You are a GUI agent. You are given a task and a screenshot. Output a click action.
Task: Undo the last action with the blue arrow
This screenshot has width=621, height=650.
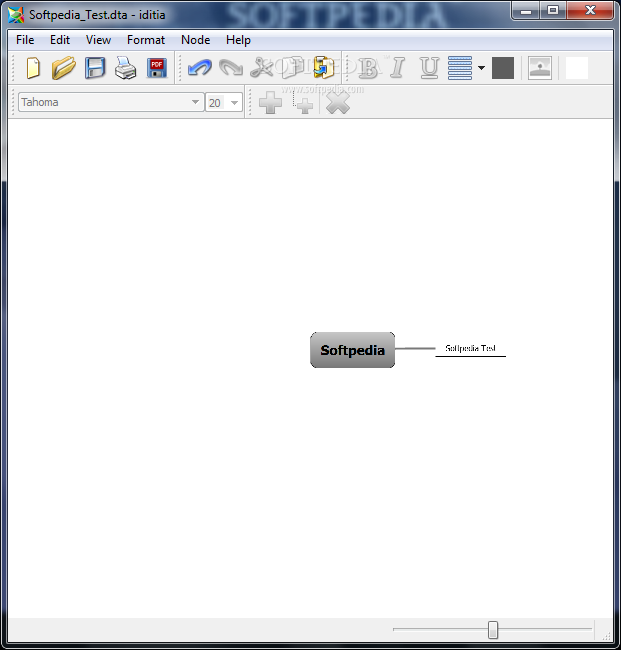[200, 68]
